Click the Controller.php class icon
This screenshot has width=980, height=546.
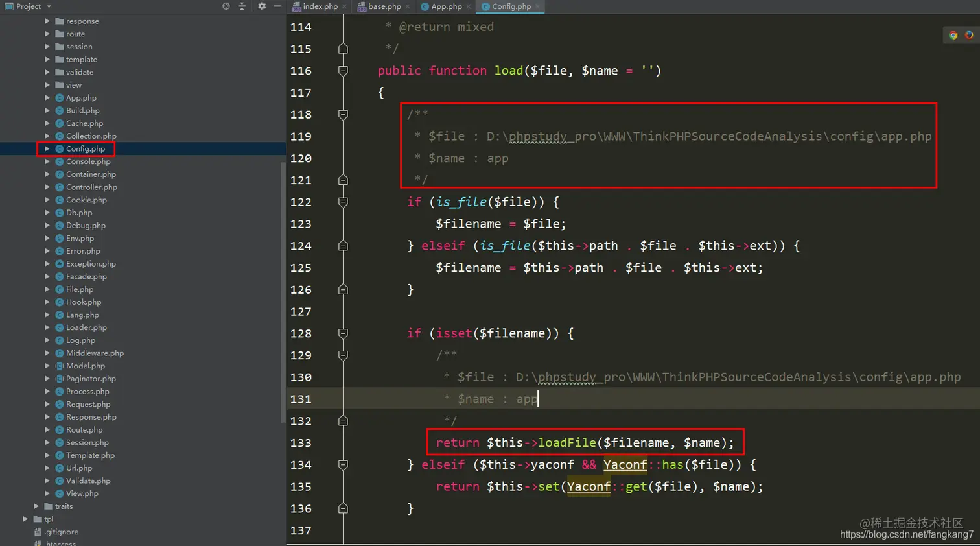click(60, 187)
